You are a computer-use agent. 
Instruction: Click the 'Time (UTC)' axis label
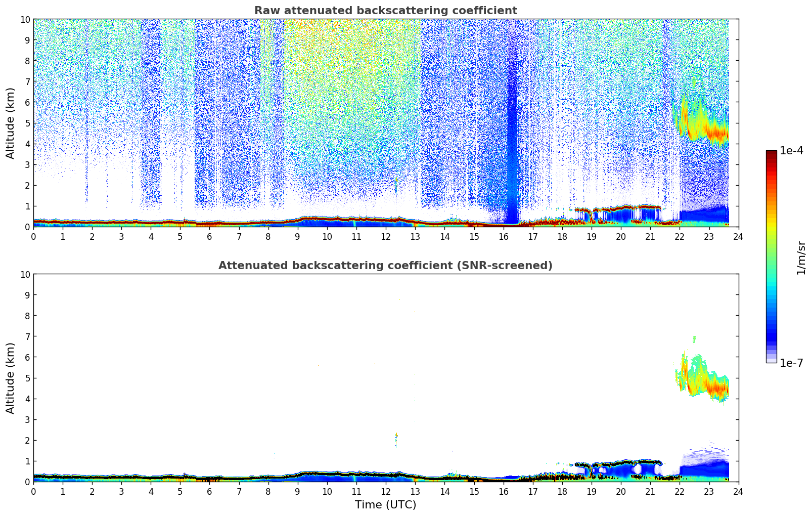point(385,504)
